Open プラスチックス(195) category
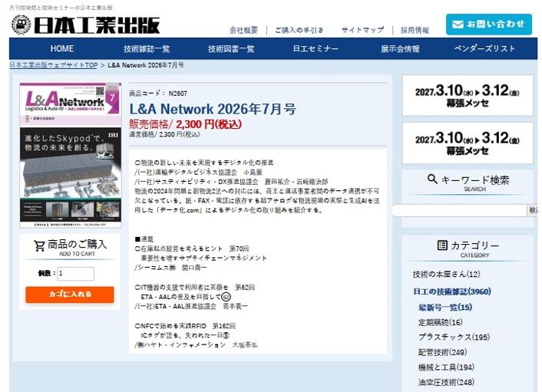542x392 pixels. 454,337
